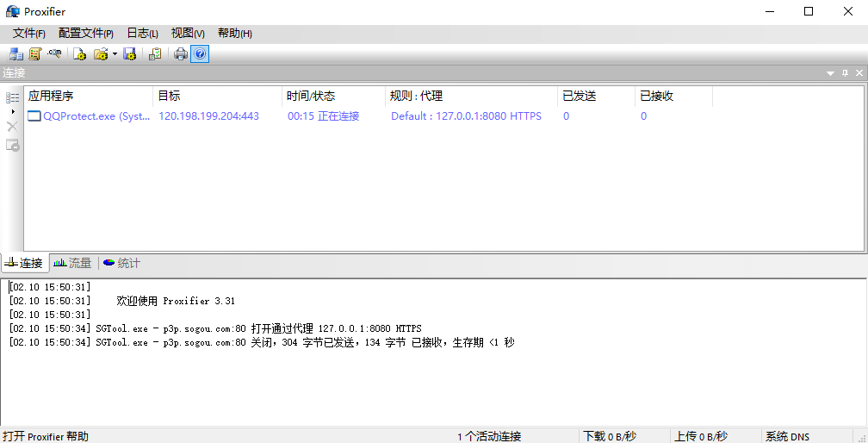
Task: Sort by 时间/状态 column header
Action: pos(333,96)
